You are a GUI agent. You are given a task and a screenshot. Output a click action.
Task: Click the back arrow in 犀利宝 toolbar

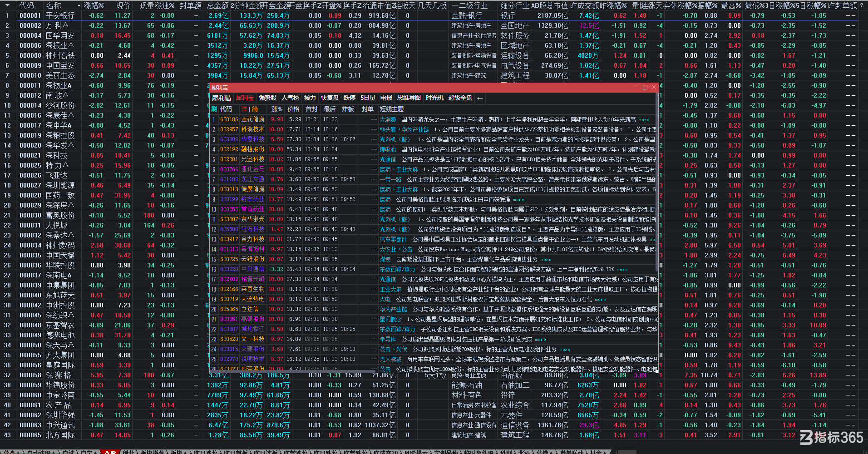480,98
